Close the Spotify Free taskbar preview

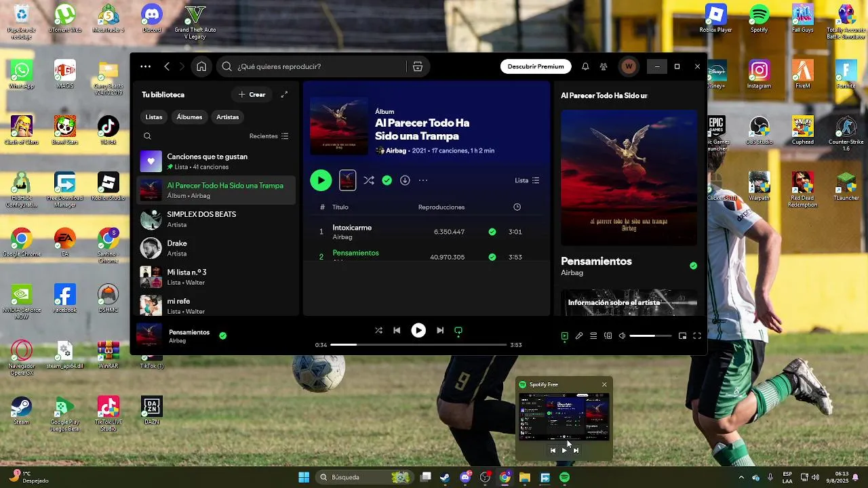click(x=604, y=384)
